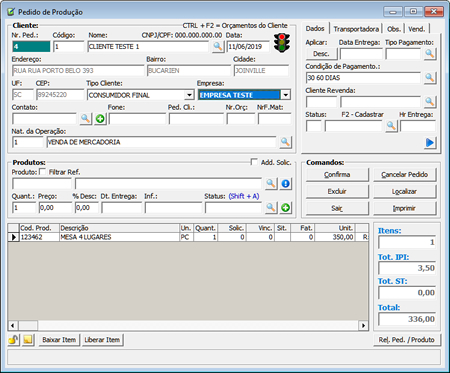Select the row indicator arrow for item 123462

pos(14,237)
